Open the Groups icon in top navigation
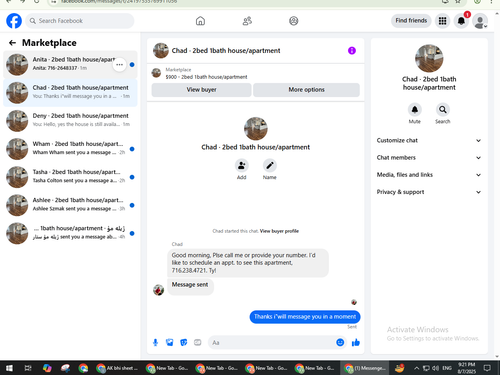 294,21
